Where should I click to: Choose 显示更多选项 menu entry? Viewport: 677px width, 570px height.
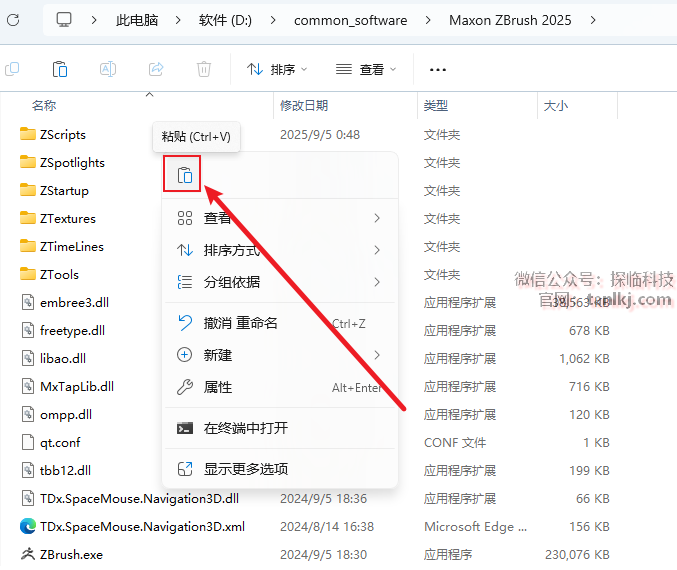(280, 469)
